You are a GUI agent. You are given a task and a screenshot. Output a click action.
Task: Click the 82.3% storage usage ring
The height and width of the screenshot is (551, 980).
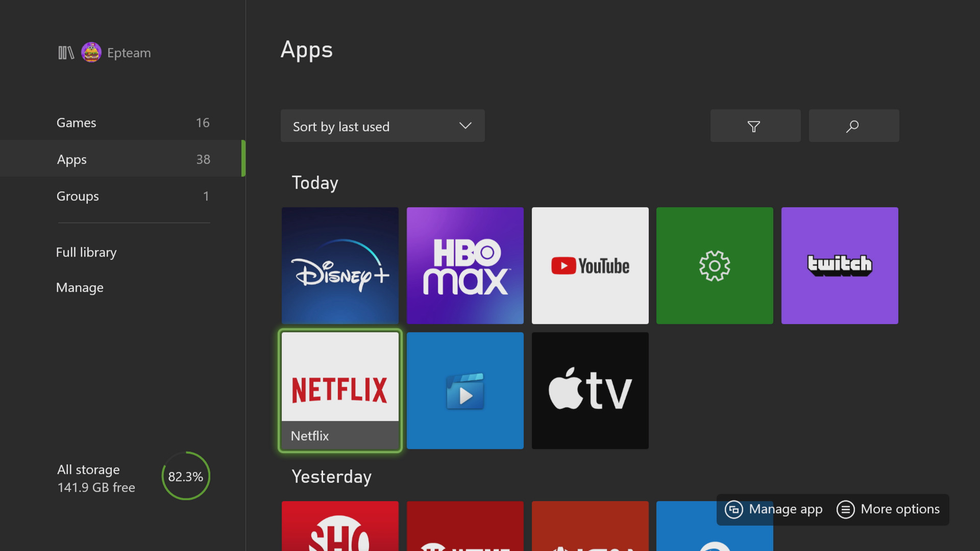186,476
